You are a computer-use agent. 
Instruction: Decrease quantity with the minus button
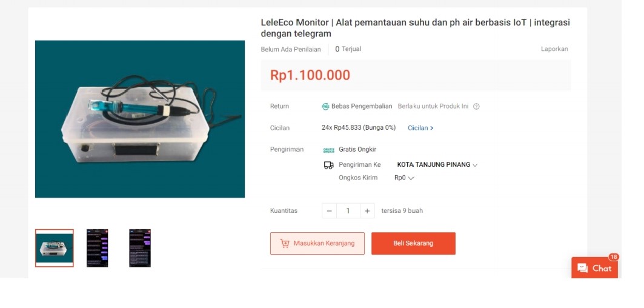[x=330, y=211]
